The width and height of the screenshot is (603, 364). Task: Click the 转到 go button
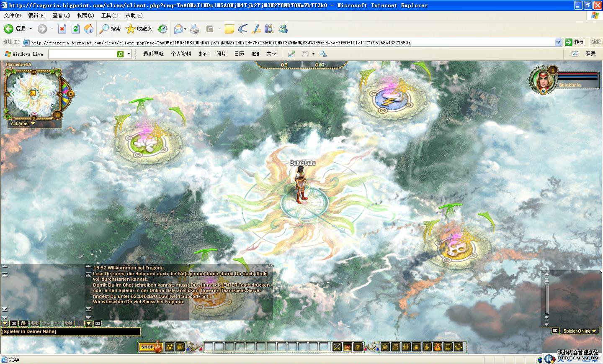pos(575,42)
